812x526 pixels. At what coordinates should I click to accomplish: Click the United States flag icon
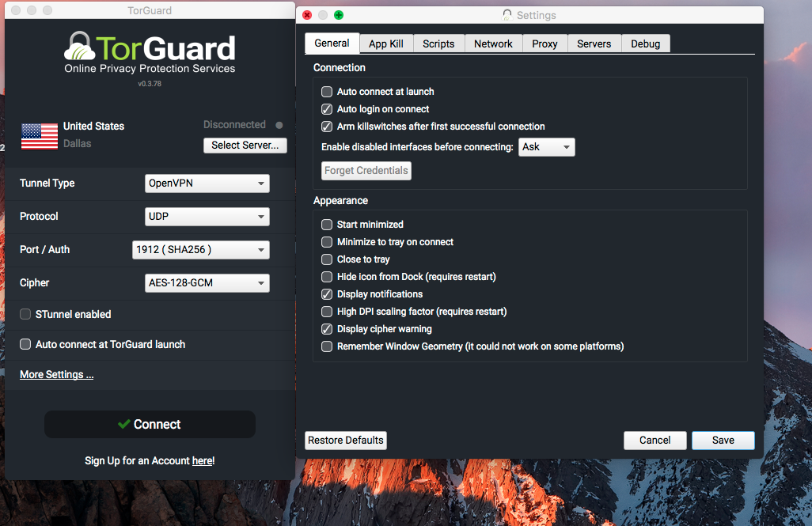40,136
